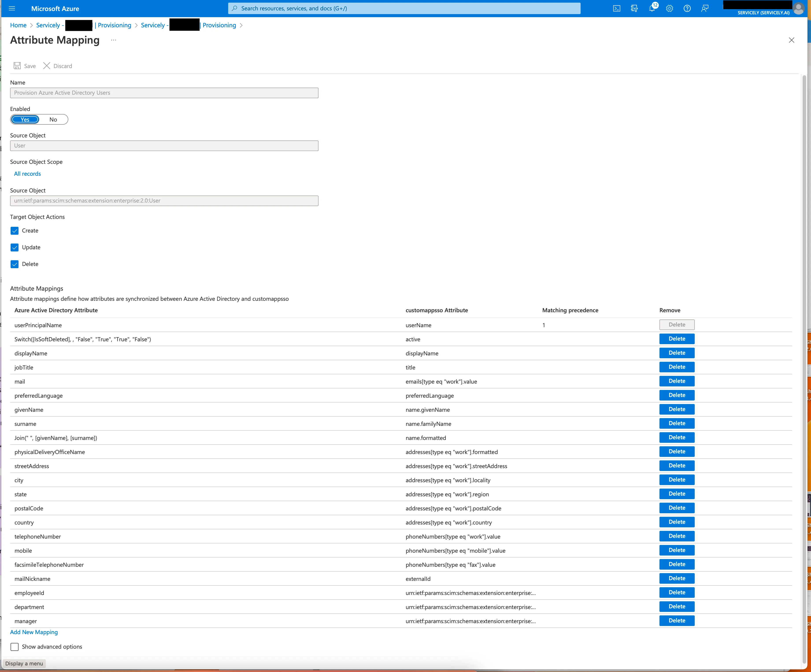Image resolution: width=811 pixels, height=672 pixels.
Task: Delete the mail mapping
Action: (677, 381)
